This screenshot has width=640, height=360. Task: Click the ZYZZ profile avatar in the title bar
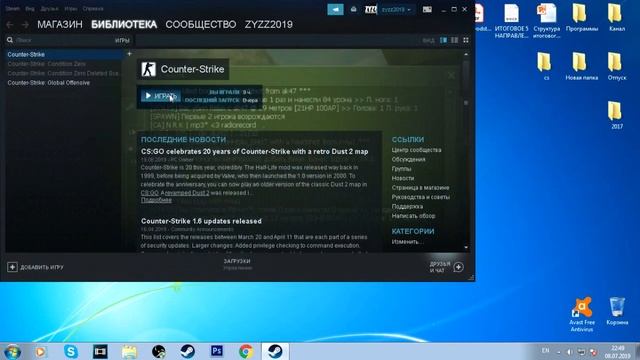pos(371,9)
